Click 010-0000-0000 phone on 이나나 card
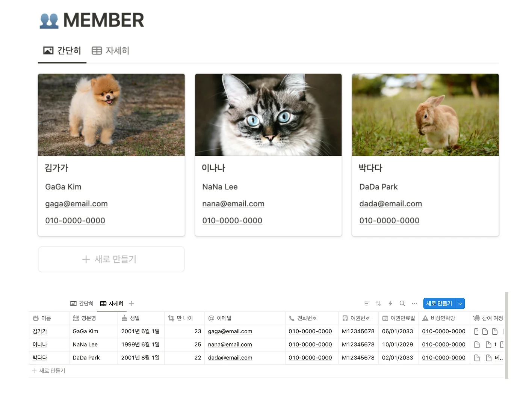This screenshot has height=394, width=532. 232,221
